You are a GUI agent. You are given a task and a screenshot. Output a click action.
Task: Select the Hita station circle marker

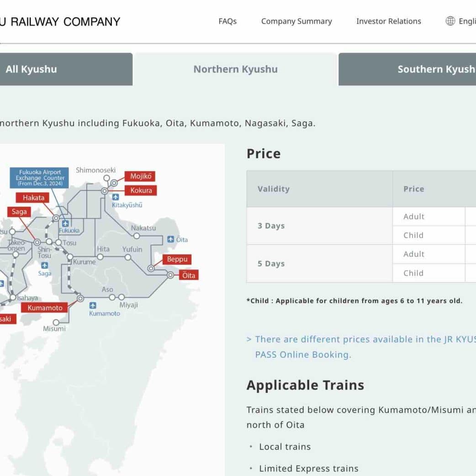click(x=100, y=257)
